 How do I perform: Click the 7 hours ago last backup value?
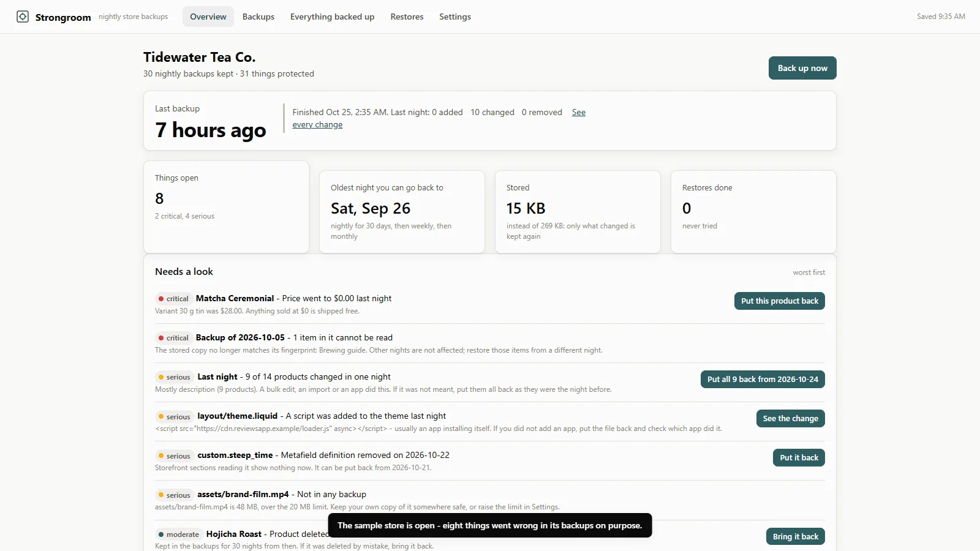pos(210,130)
